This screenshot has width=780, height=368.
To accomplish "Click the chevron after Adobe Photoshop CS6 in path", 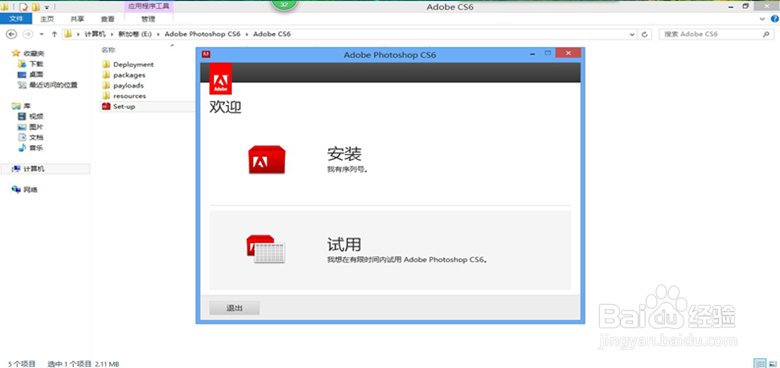I will coord(247,34).
